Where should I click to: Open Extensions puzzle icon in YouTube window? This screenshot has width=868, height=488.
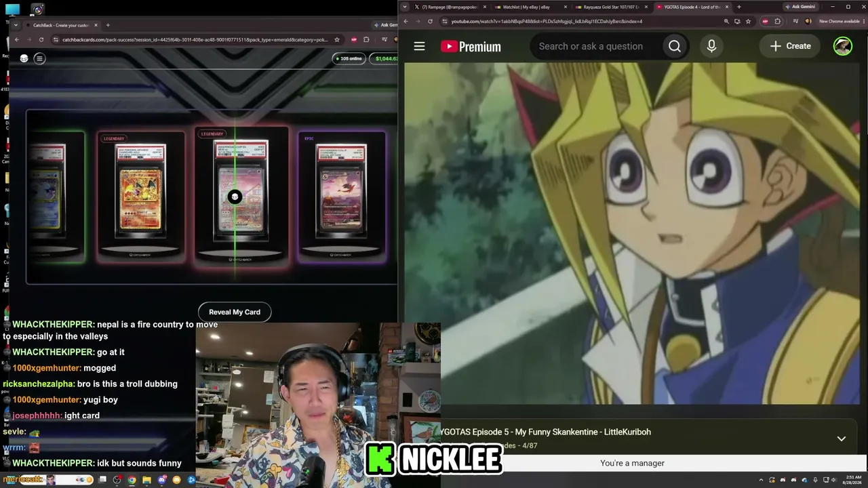(778, 21)
